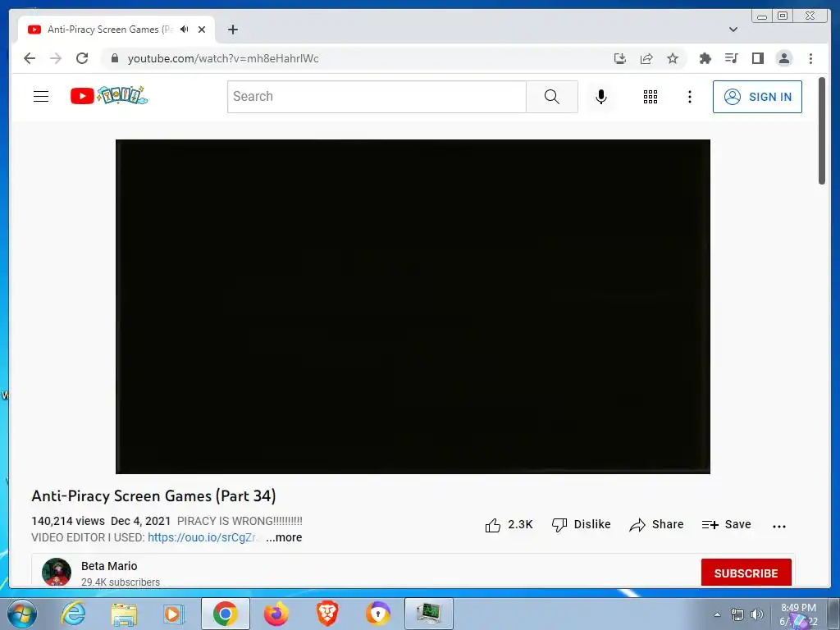Open Windows Media Player from the taskbar
Screen dimensions: 840x630
[x=174, y=614]
